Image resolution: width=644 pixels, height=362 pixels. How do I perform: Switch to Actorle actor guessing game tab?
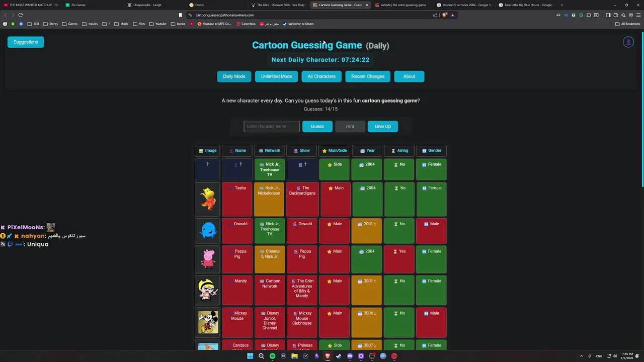coord(403,5)
